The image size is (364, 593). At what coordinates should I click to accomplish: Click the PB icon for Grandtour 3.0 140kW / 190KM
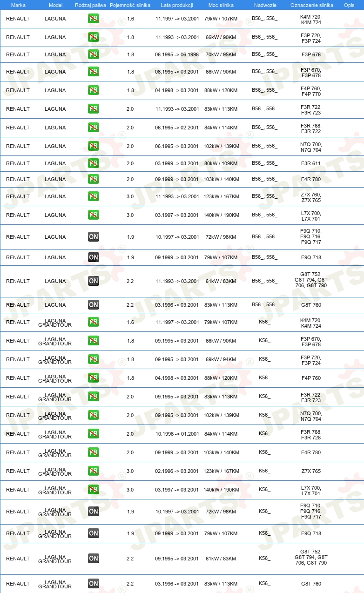tap(93, 490)
